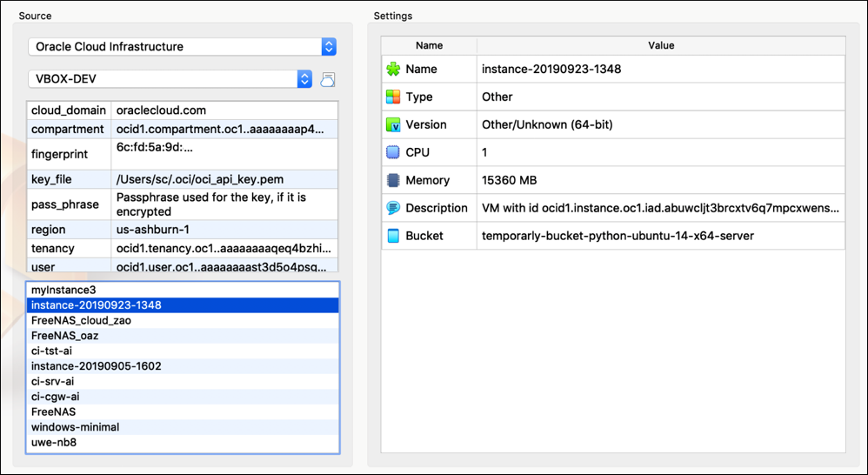Viewport: 868px width, 475px height.
Task: Click the oraclecloud.com cloud_domain value
Action: [x=224, y=110]
